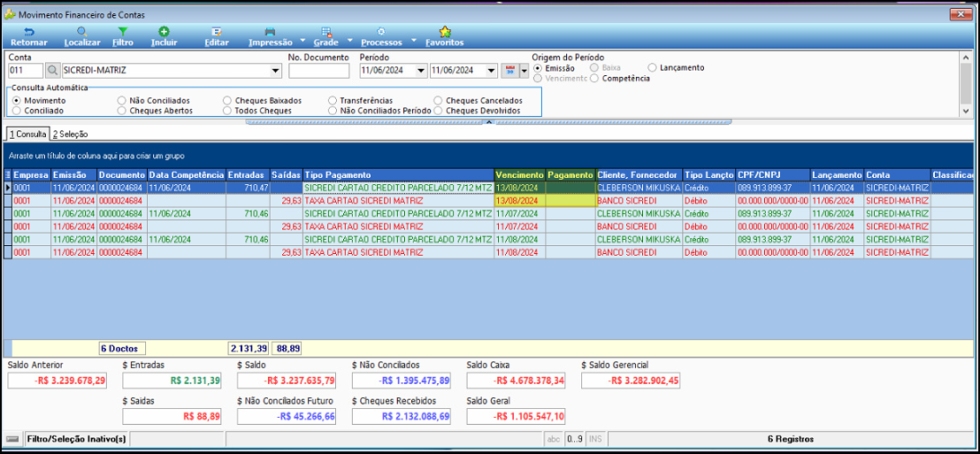The height and width of the screenshot is (454, 980).
Task: Select Emissão as period origin
Action: click(x=538, y=67)
